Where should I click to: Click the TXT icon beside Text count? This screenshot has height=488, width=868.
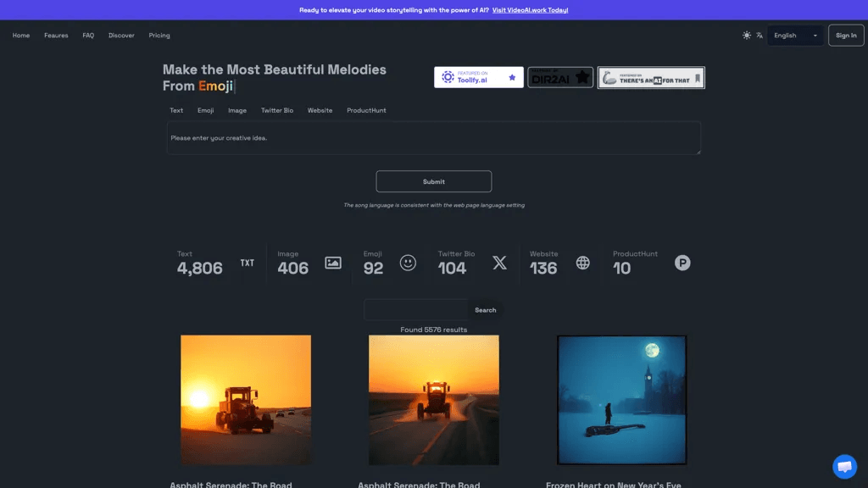(x=248, y=263)
